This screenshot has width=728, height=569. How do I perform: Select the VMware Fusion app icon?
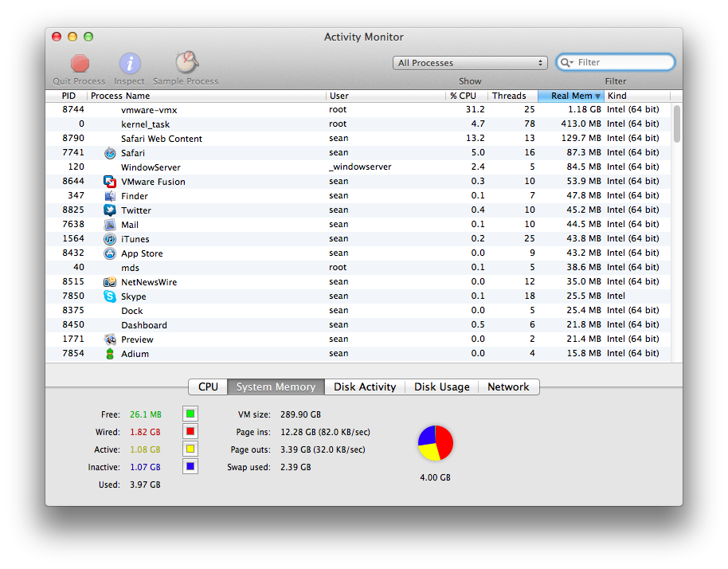point(110,182)
